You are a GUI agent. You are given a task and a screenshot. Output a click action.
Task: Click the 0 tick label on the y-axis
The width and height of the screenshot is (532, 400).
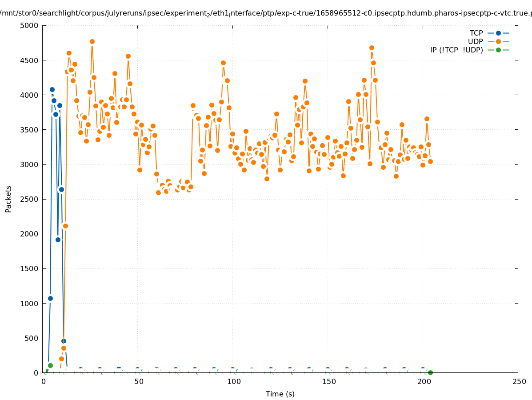point(36,373)
